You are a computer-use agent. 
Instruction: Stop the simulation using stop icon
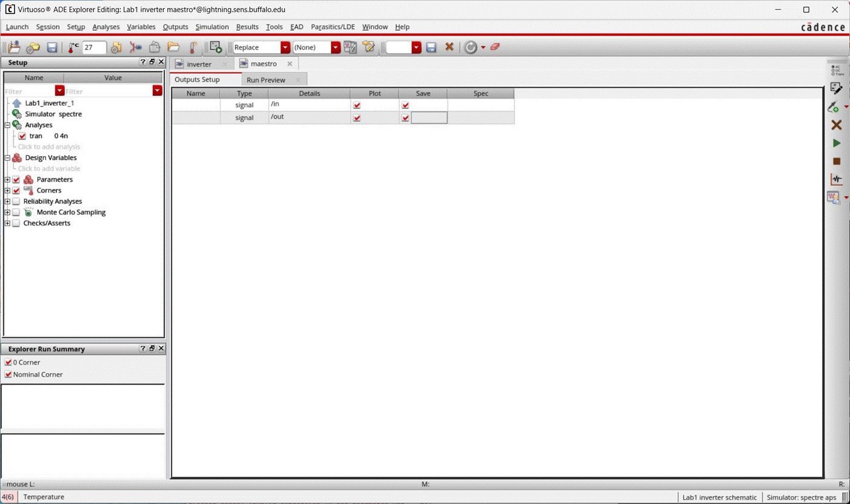tap(836, 161)
